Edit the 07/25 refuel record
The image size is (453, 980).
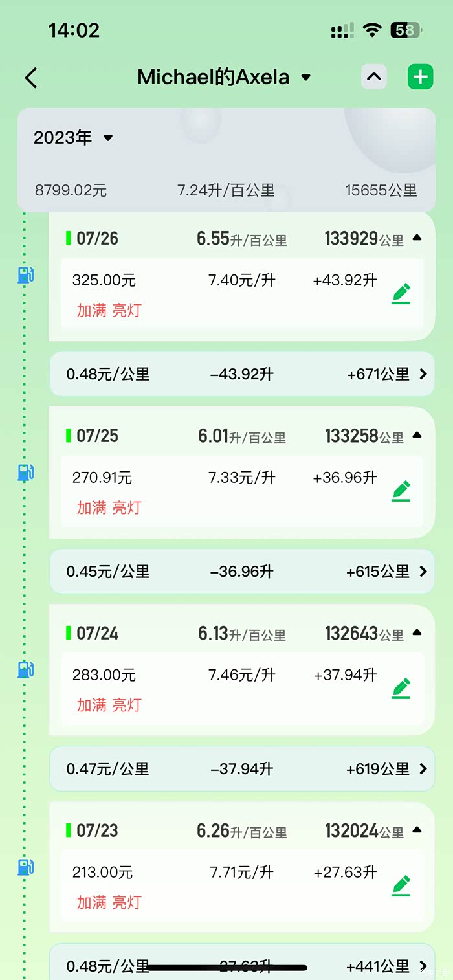(x=401, y=491)
